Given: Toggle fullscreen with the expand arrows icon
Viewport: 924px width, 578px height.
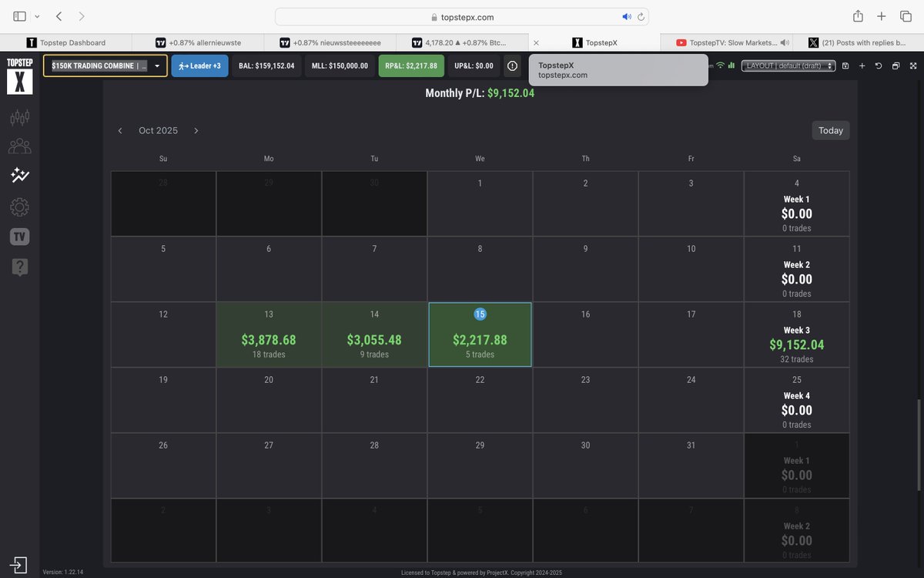Looking at the screenshot, I should 912,66.
